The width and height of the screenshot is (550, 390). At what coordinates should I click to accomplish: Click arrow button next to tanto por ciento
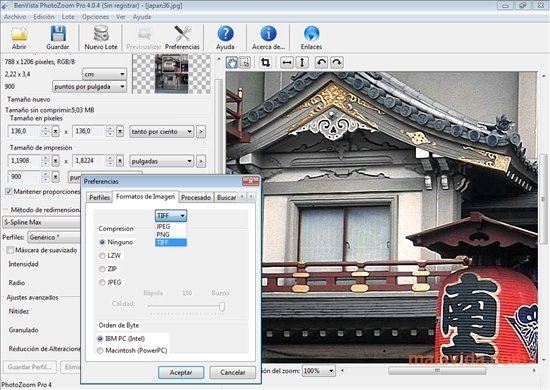[201, 132]
